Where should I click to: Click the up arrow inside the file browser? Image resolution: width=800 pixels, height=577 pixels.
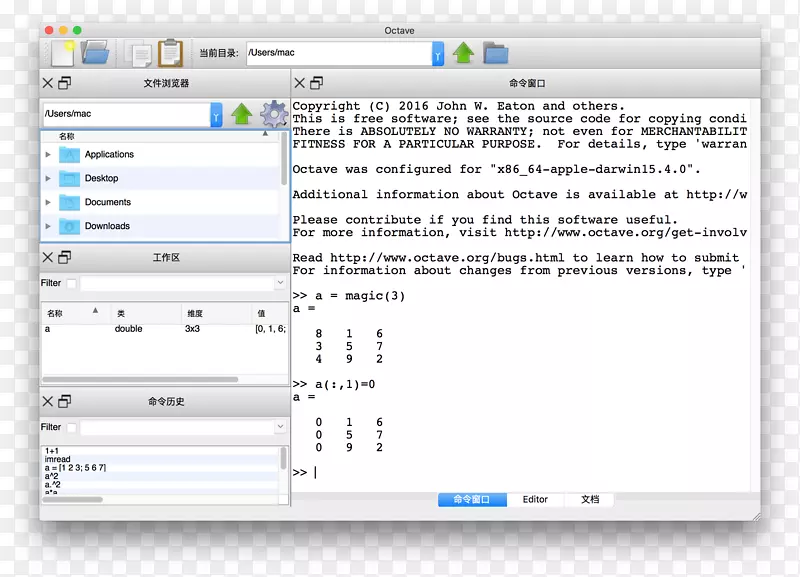(x=242, y=114)
